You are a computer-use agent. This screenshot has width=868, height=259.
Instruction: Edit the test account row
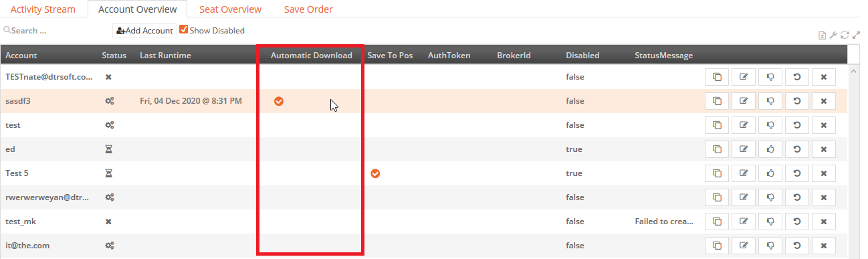(744, 125)
